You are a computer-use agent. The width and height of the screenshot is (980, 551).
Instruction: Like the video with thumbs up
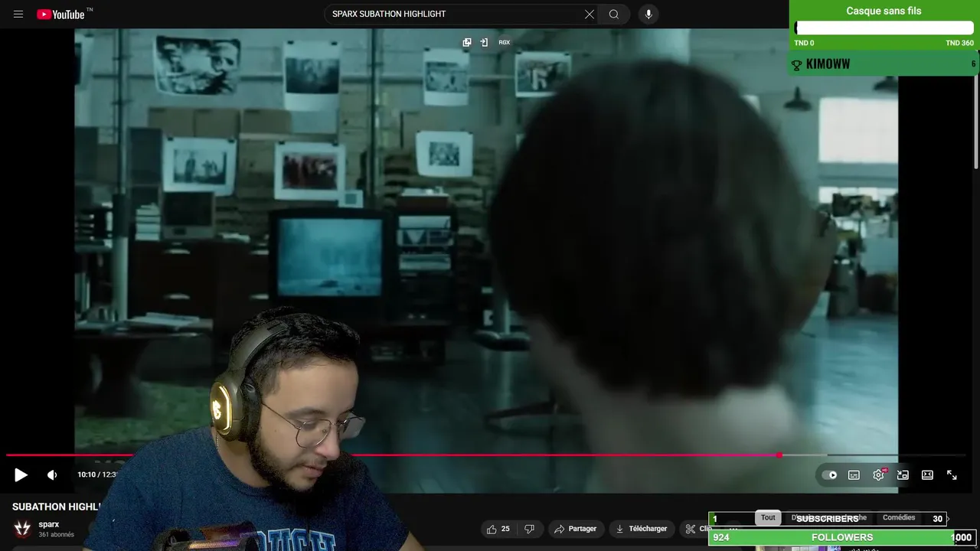click(498, 529)
